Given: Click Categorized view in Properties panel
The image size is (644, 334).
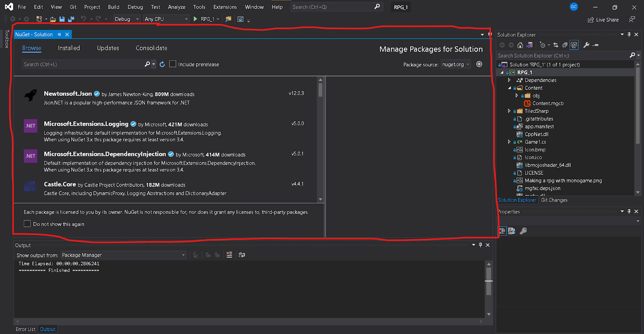Looking at the screenshot, I should 502,231.
